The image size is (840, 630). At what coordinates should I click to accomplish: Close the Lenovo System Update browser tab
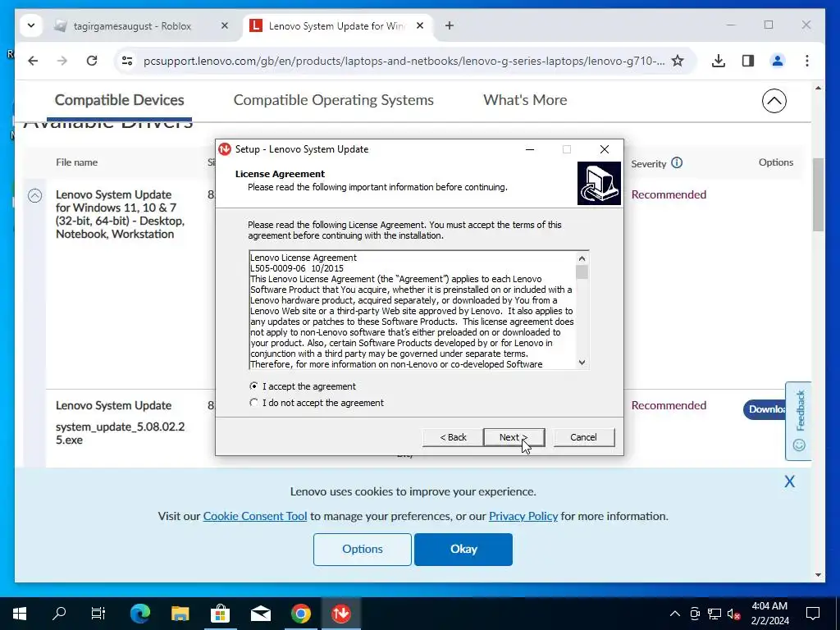click(x=420, y=25)
